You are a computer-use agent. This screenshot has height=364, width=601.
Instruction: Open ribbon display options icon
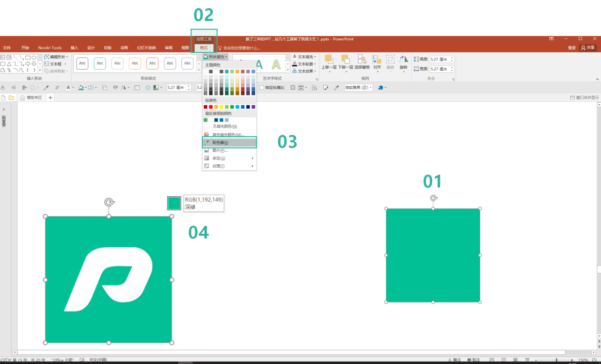[x=552, y=38]
